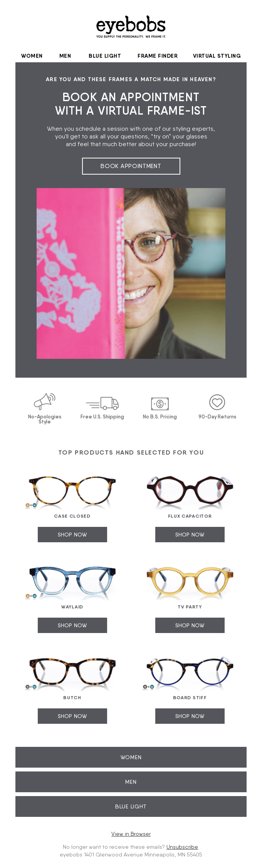Image resolution: width=262 pixels, height=868 pixels.
Task: Click the N+W badge under Butch glasses
Action: (x=31, y=687)
